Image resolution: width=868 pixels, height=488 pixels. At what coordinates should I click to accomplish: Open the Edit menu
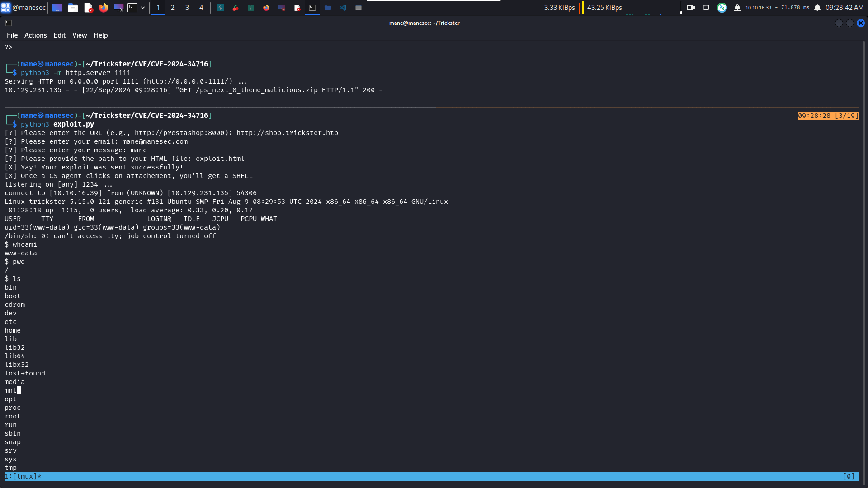click(x=59, y=35)
